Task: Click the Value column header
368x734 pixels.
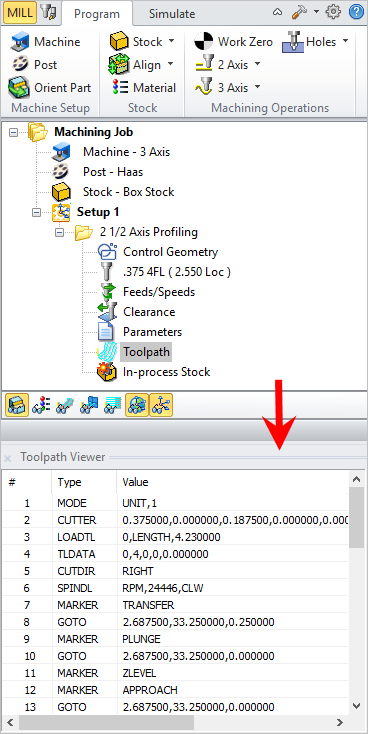Action: coord(232,482)
